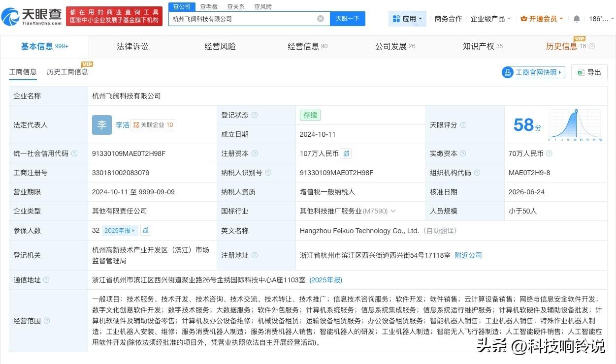Open the 开通会员 dropdown
This screenshot has width=616, height=364.
coord(542,19)
